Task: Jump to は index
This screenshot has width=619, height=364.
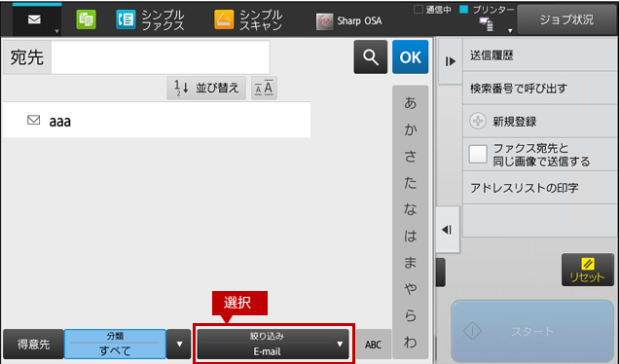Action: [x=410, y=237]
